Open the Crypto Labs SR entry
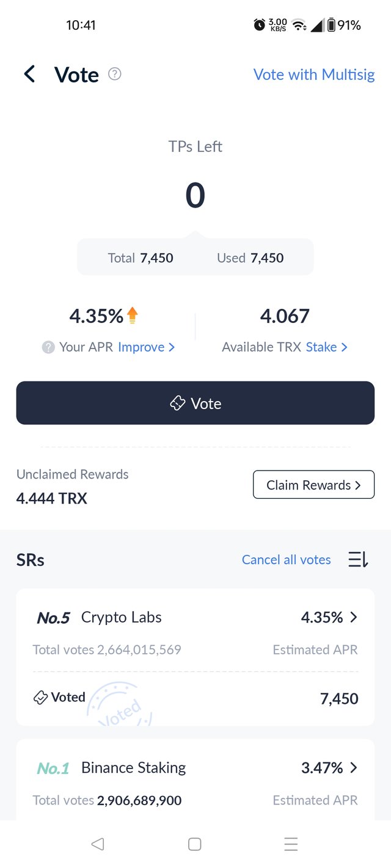This screenshot has height=868, width=391. [x=122, y=618]
